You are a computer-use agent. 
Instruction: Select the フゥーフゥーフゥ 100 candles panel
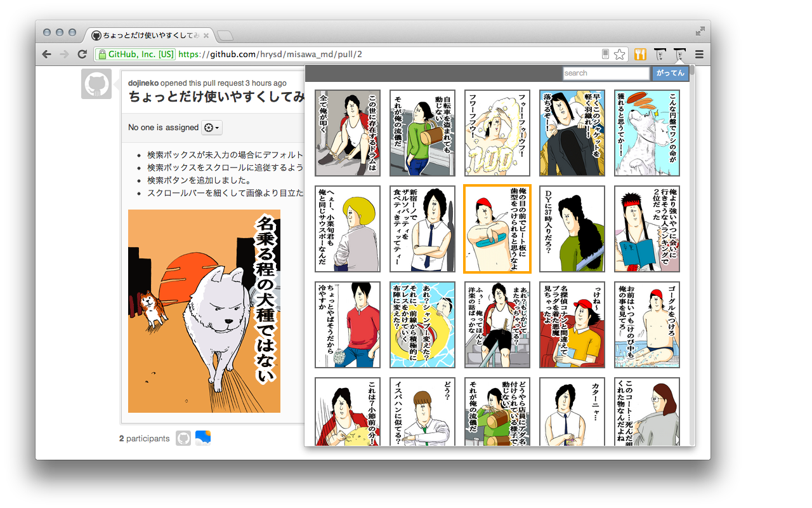pos(497,133)
